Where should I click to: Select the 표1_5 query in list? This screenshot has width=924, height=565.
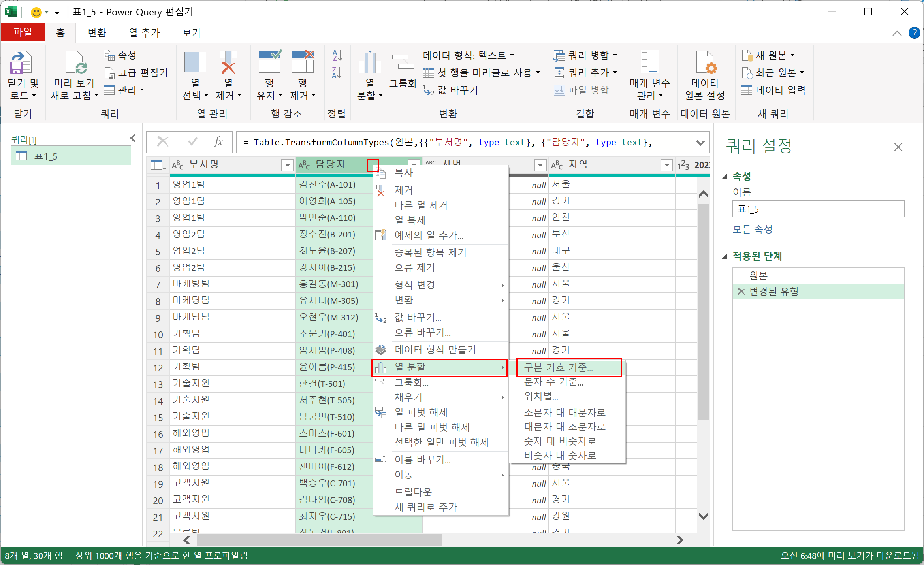click(71, 156)
